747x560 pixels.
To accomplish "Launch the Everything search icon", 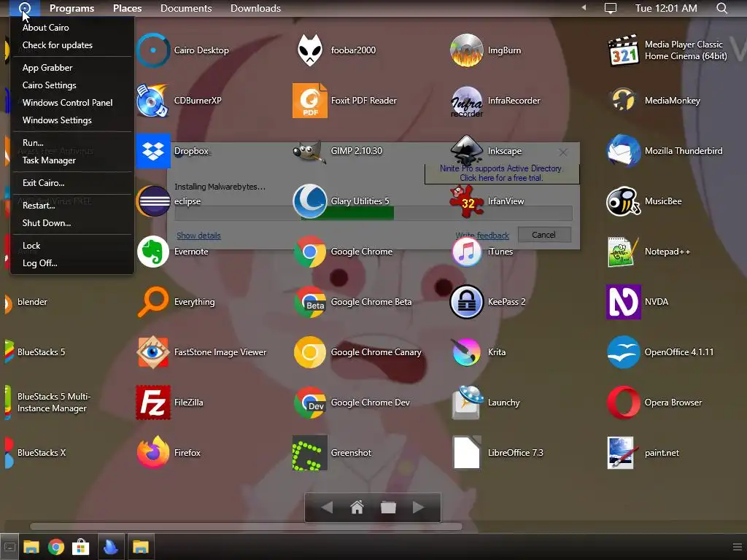I will [x=153, y=302].
